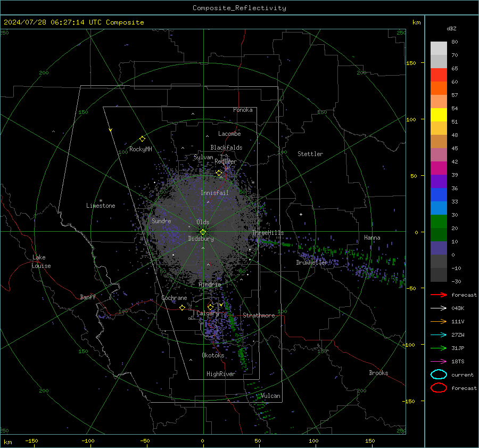Select the red 60-65 dBZ color swatch
The image size is (479, 448).
coord(439,75)
